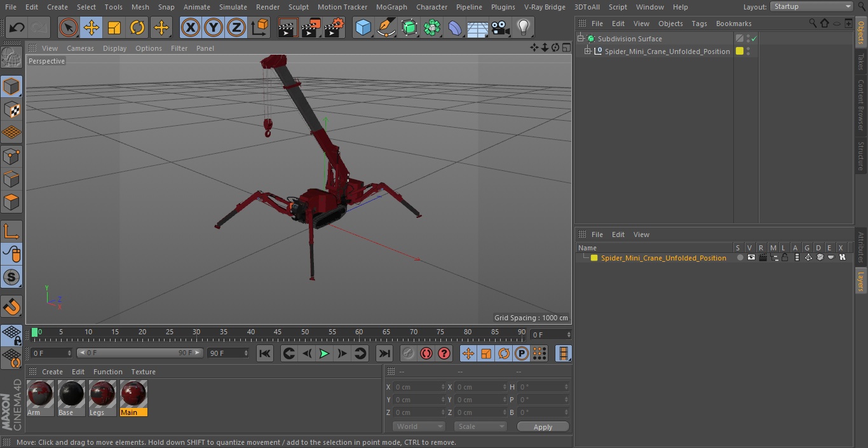Toggle Subdivision Surface green enable checkmark
The image size is (868, 448).
tap(754, 39)
